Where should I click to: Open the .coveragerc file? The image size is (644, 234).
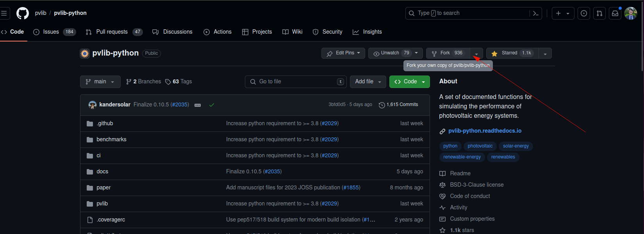click(111, 220)
